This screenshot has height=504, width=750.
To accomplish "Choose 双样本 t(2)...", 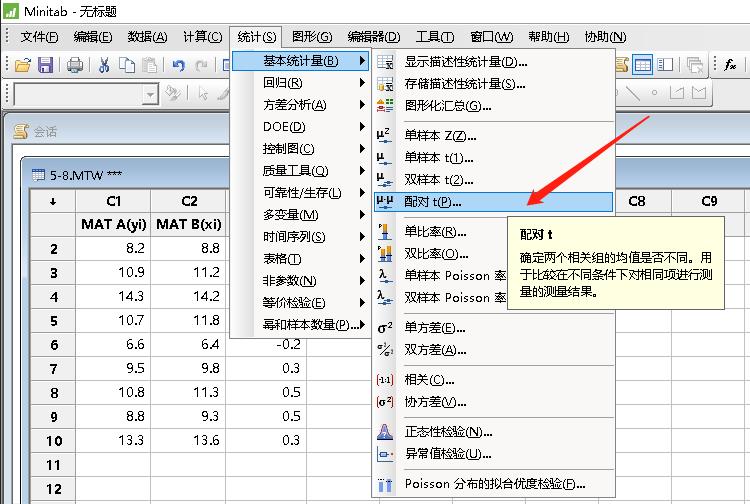I will 493,180.
